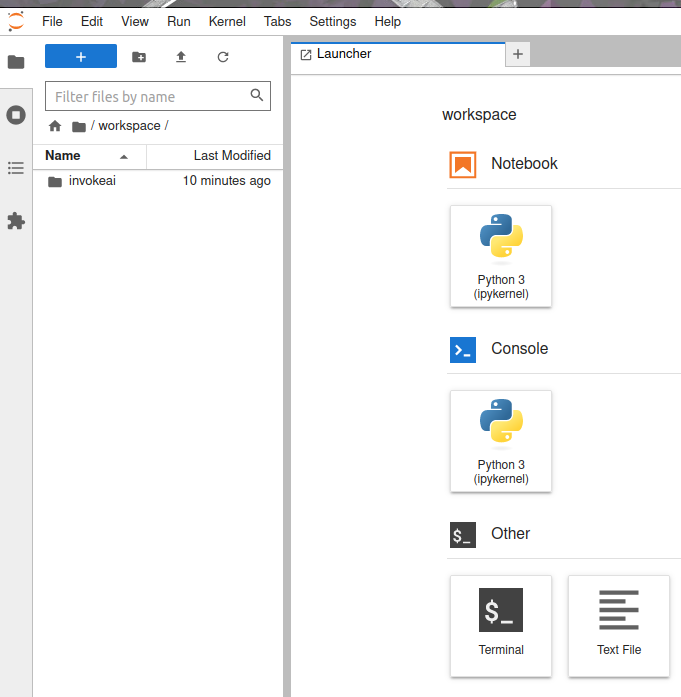Open a new Terminal from launcher
The image size is (681, 697).
501,624
